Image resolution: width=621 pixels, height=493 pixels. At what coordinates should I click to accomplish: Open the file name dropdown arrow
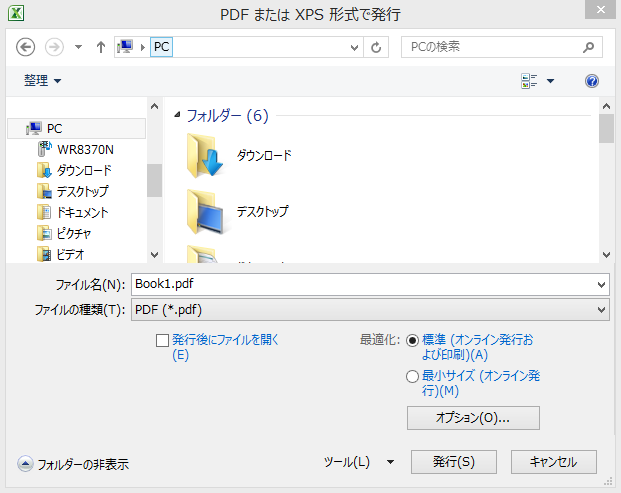[601, 284]
